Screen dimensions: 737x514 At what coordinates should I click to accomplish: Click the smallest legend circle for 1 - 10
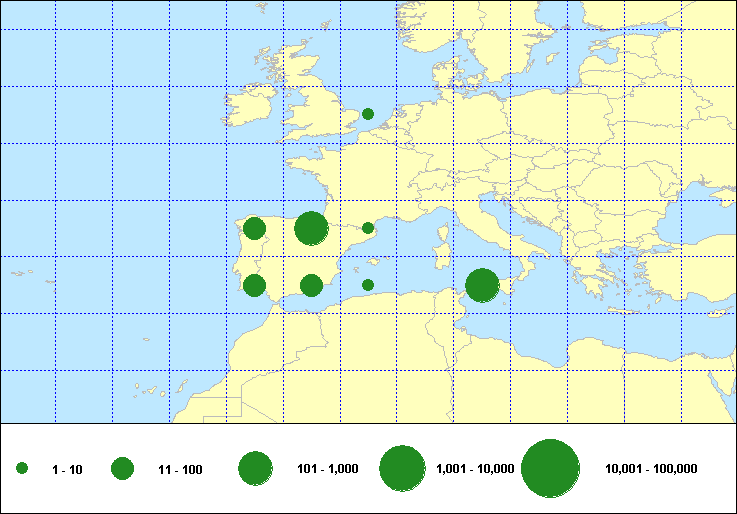tap(22, 468)
